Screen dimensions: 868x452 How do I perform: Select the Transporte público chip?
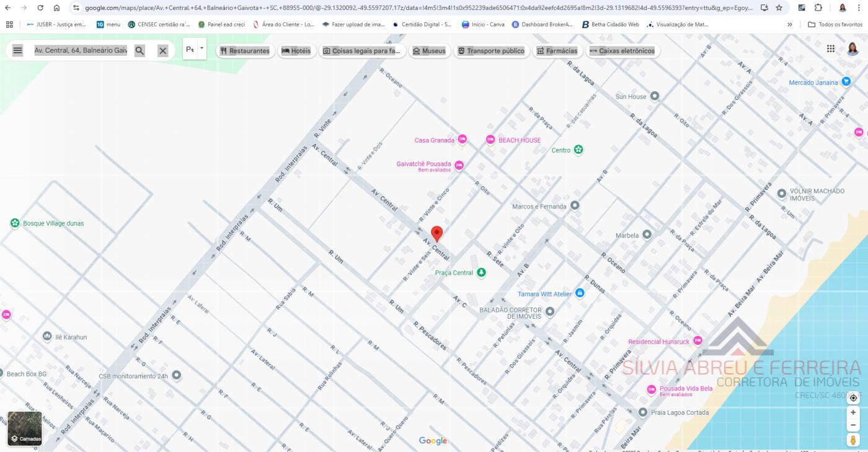click(491, 51)
